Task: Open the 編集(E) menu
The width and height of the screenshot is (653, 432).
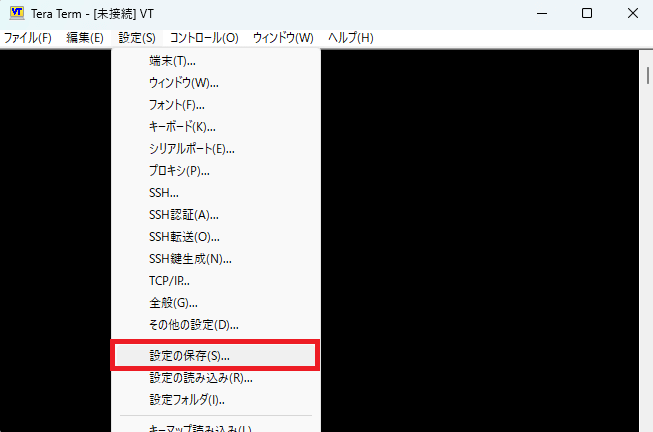Action: (84, 38)
